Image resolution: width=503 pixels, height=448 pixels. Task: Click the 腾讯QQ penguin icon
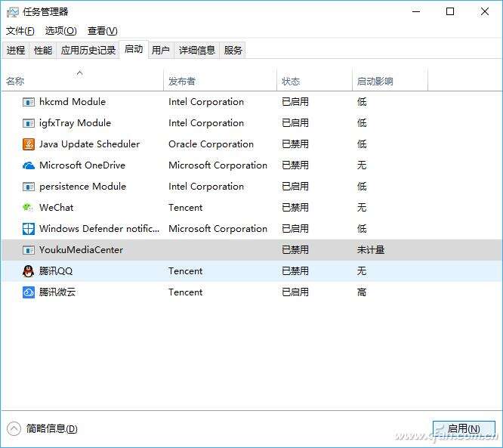[x=29, y=271]
